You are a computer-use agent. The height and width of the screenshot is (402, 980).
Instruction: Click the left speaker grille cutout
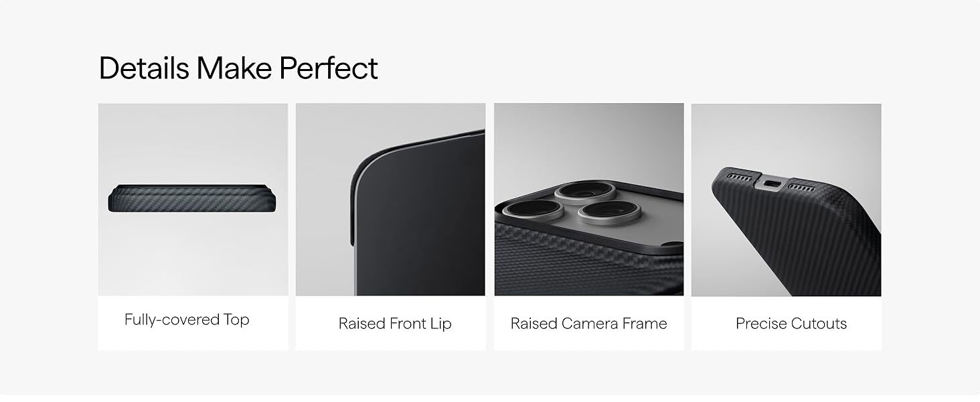tap(739, 178)
